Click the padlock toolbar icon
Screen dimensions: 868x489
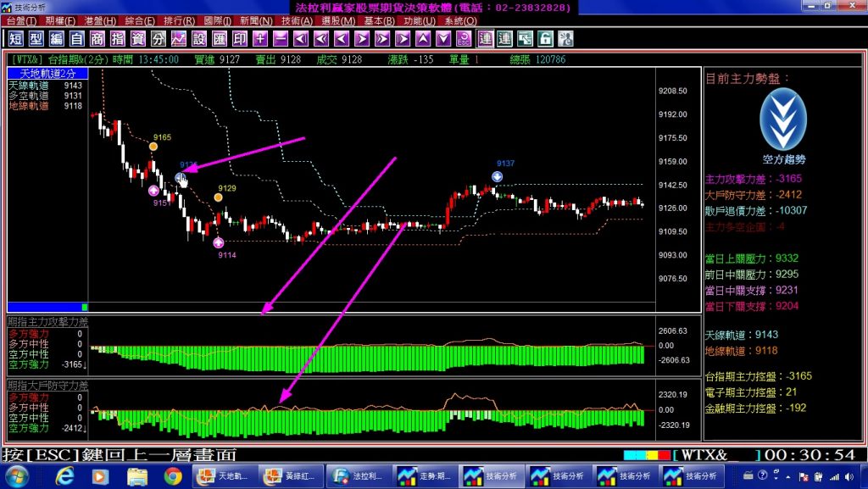[x=545, y=38]
